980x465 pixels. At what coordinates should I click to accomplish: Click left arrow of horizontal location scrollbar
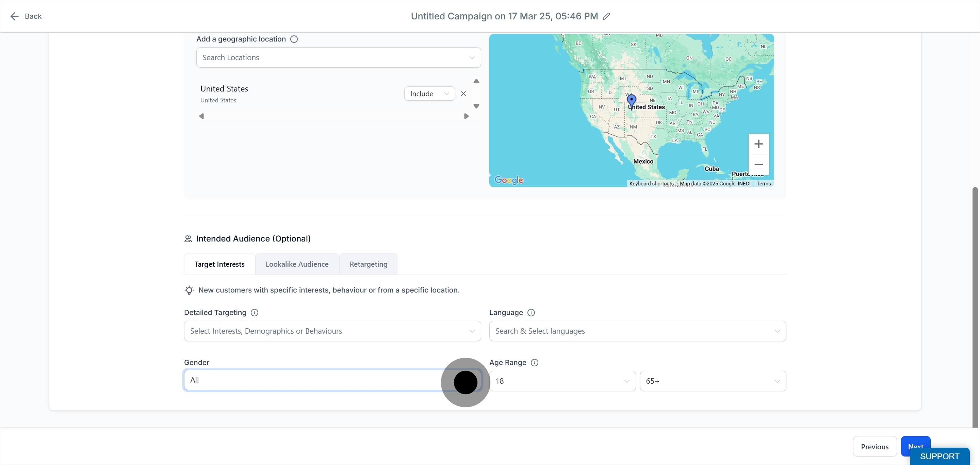[202, 116]
